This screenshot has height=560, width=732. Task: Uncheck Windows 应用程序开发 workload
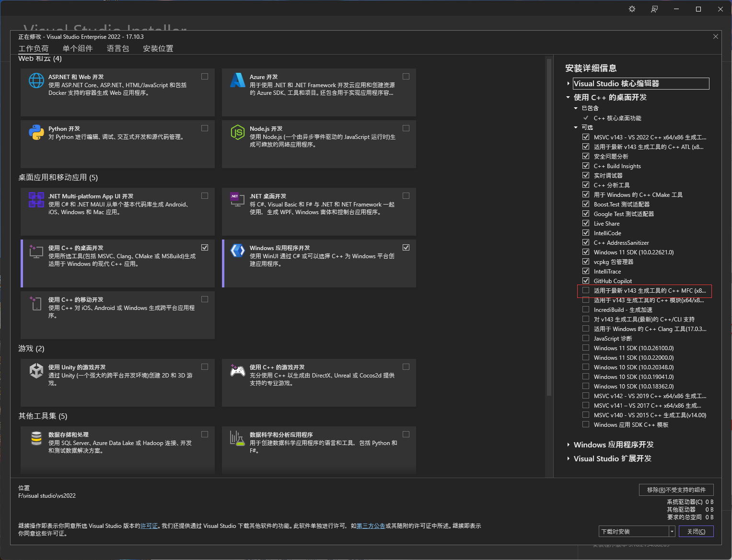coord(406,247)
